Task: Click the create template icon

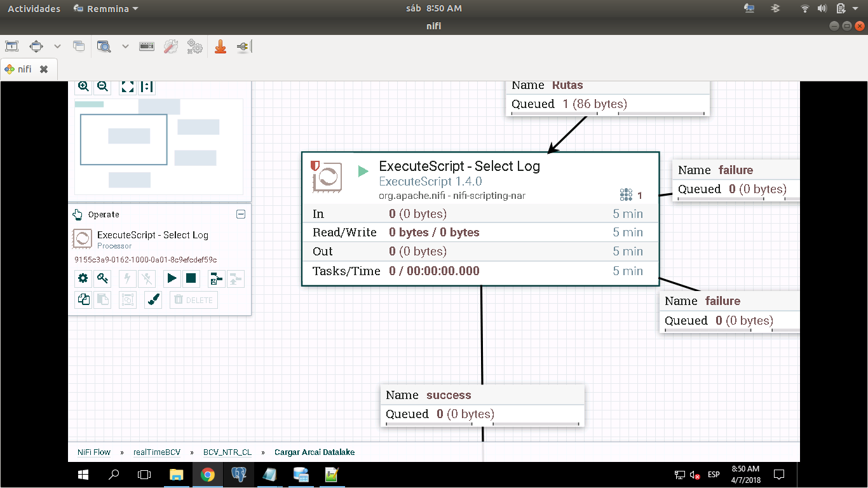Action: [217, 278]
